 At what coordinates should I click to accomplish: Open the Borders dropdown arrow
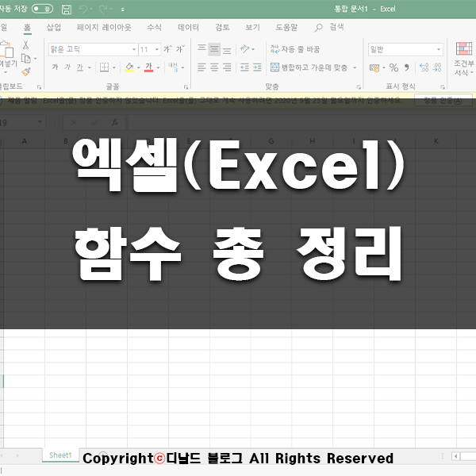[114, 67]
